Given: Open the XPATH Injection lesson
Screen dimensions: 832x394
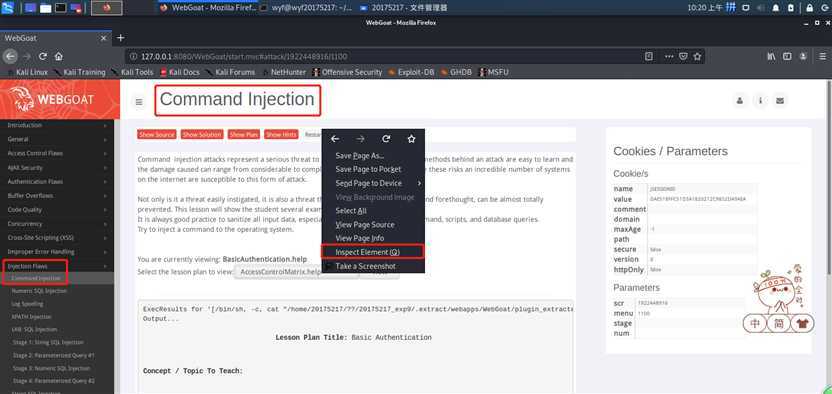Looking at the screenshot, I should (x=32, y=317).
